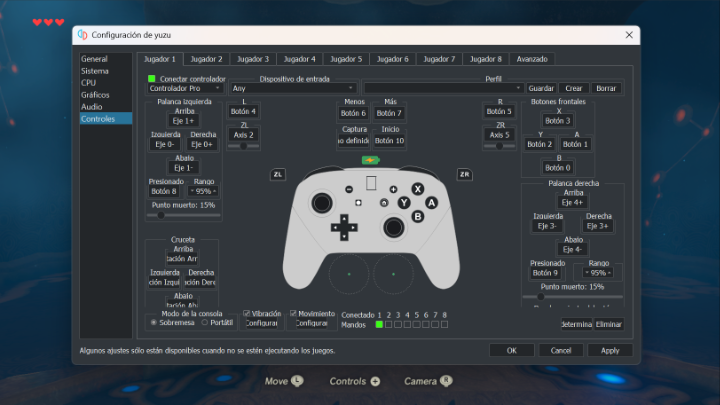Click the Apply button
The width and height of the screenshot is (720, 405).
pos(610,350)
